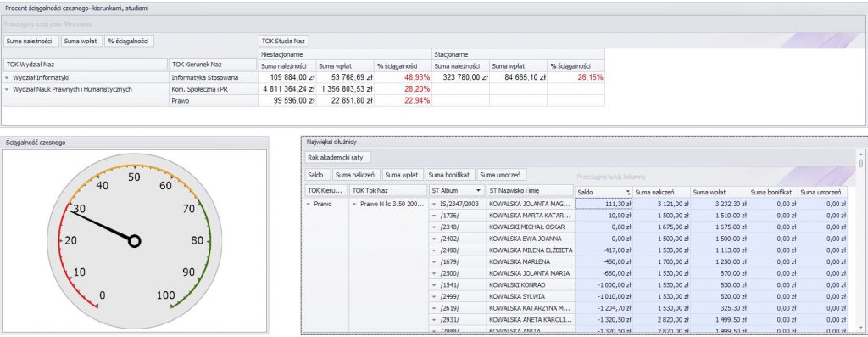Select KOWALSKA MARLENA row
868x337 pixels.
[530, 261]
